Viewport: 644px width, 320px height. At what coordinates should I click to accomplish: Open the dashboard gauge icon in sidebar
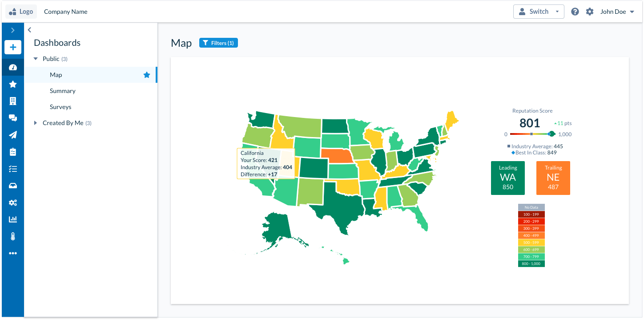13,67
